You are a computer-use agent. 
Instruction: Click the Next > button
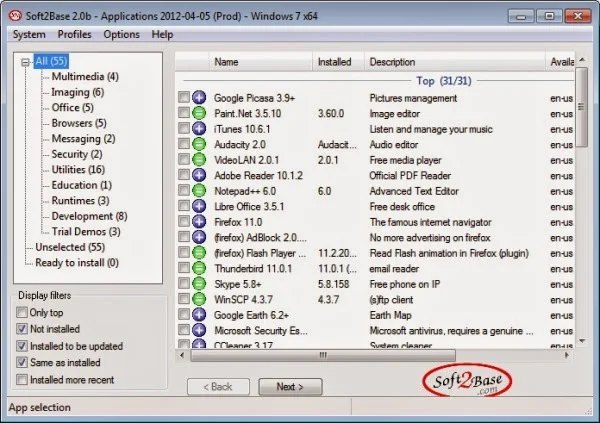tap(290, 387)
